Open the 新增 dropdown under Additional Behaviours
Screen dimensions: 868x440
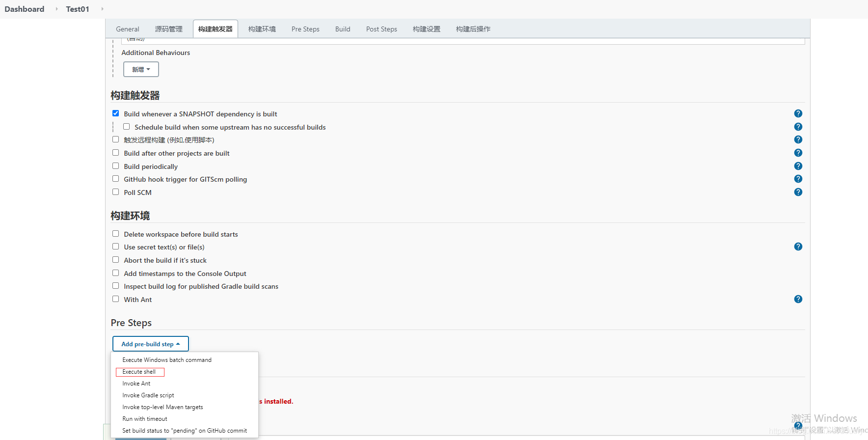coord(141,69)
